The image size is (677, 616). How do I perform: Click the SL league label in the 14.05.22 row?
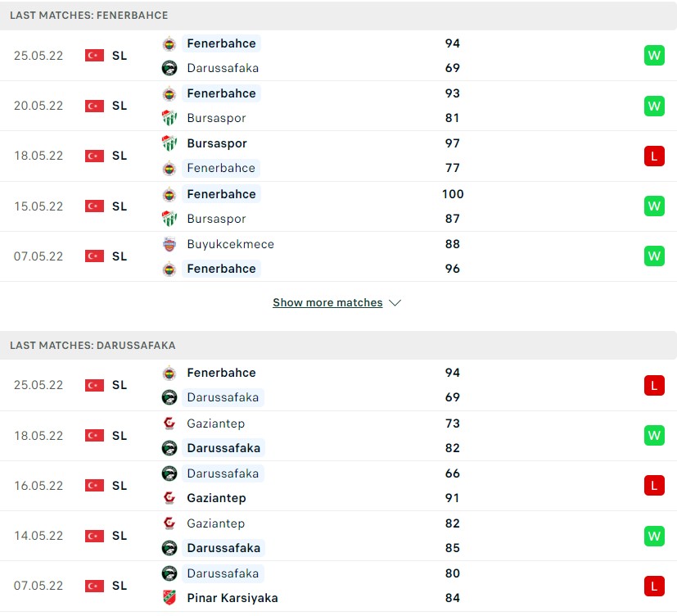tap(120, 536)
